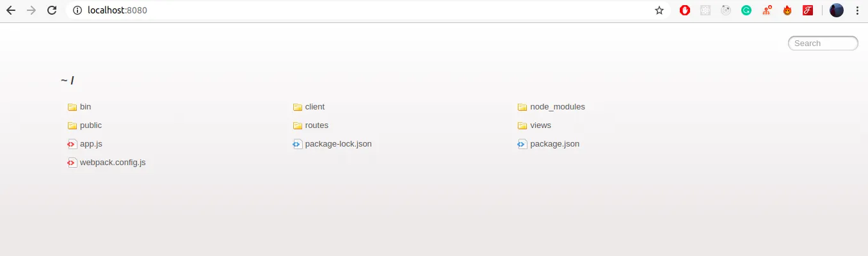The image size is (868, 256).
Task: Navigate into the routes folder
Action: (x=316, y=125)
